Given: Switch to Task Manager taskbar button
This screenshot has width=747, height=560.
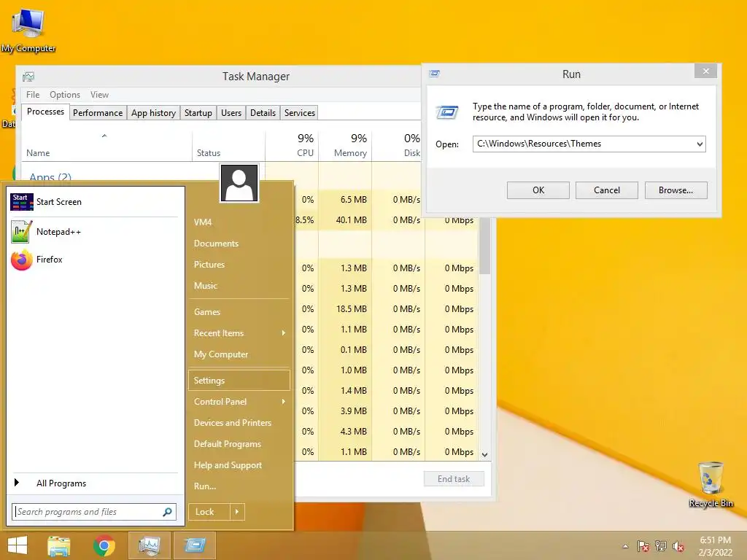Looking at the screenshot, I should click(149, 545).
